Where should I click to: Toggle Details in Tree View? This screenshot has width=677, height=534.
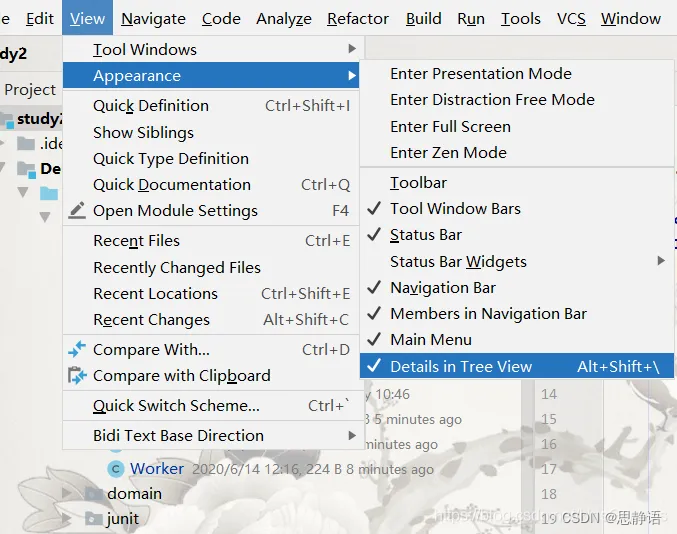pyautogui.click(x=517, y=366)
